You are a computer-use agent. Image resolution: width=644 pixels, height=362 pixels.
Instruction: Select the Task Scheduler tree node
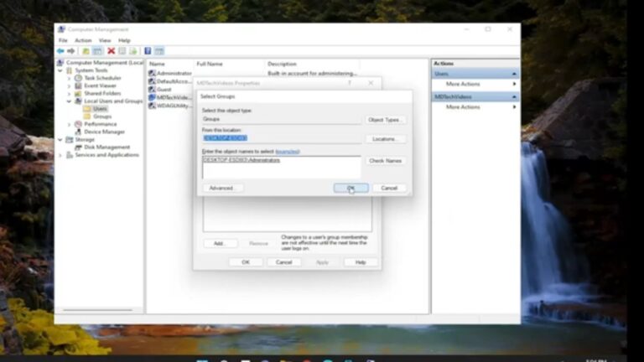point(102,78)
